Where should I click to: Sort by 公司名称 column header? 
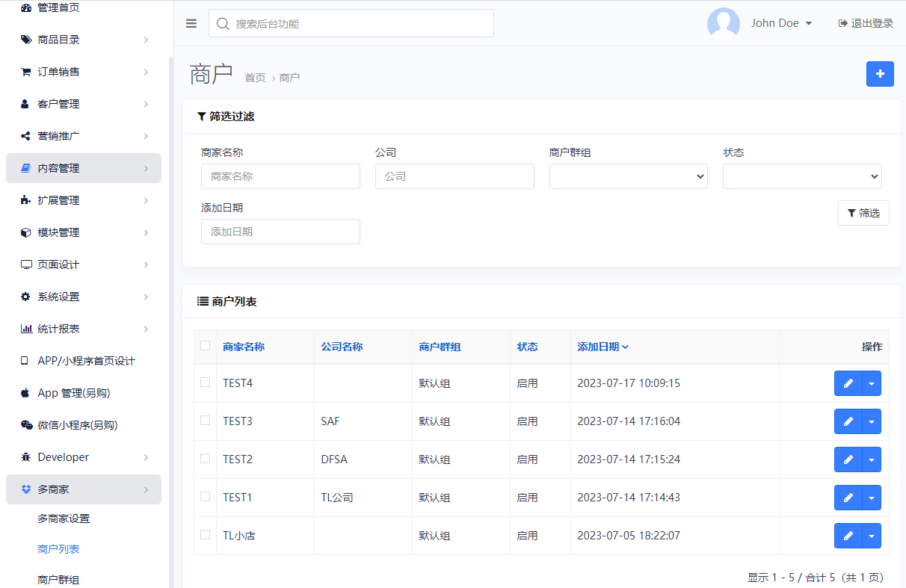coord(342,347)
